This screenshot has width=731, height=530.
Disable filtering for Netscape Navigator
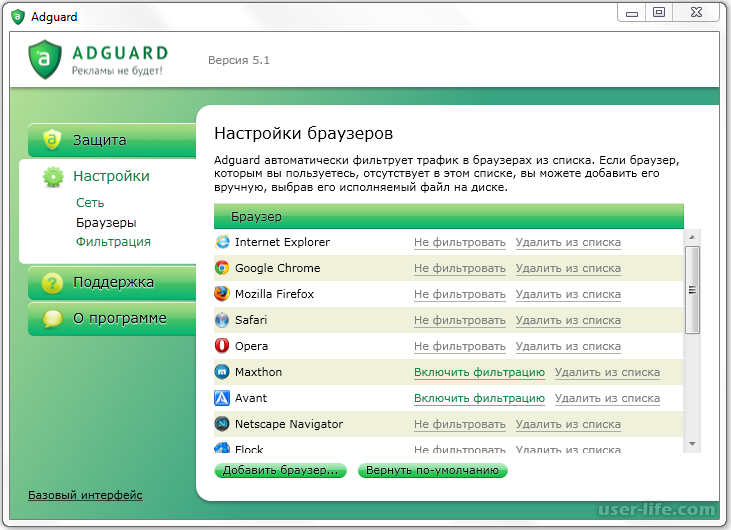(460, 425)
